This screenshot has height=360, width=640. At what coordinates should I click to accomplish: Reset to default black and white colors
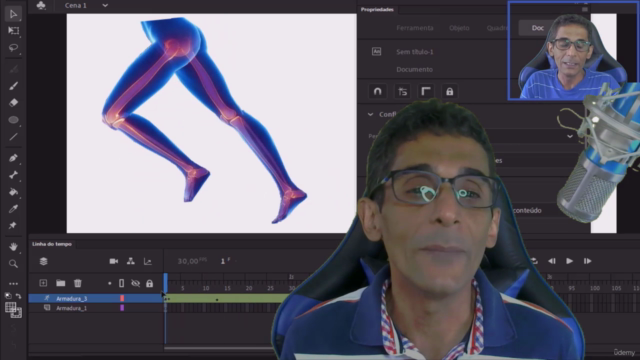[8, 296]
